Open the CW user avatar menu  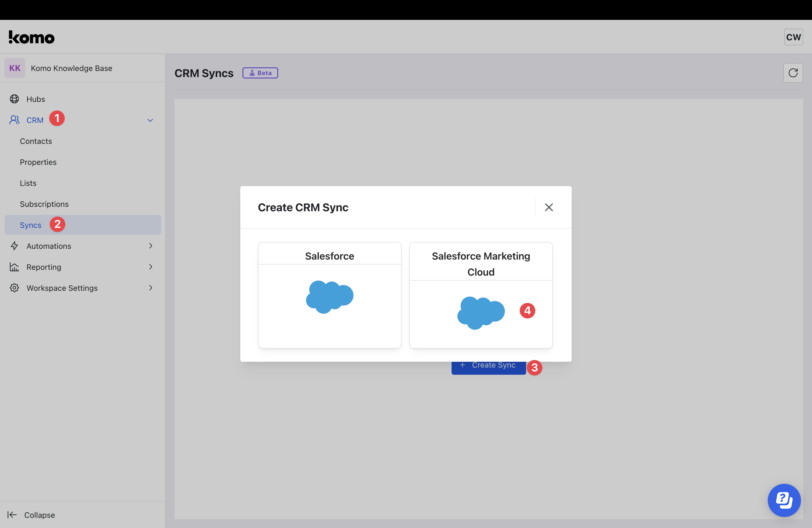pyautogui.click(x=793, y=37)
